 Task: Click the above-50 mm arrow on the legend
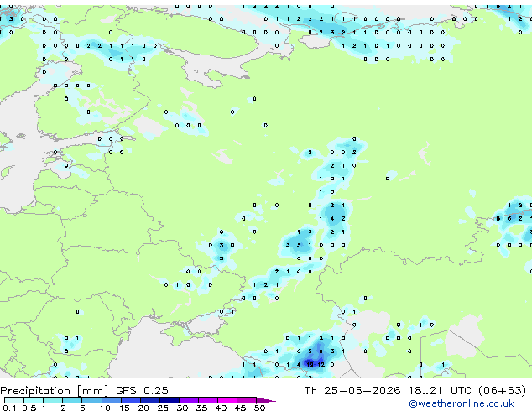266,400
